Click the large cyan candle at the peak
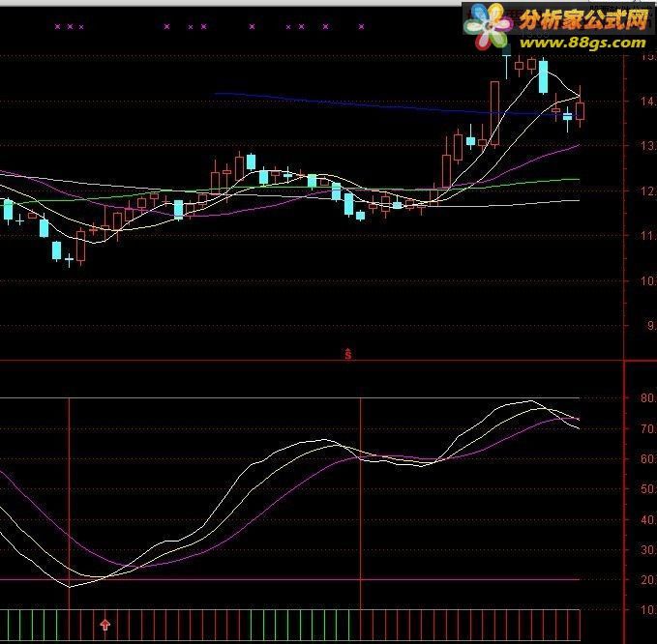657x644 pixels. pyautogui.click(x=543, y=76)
